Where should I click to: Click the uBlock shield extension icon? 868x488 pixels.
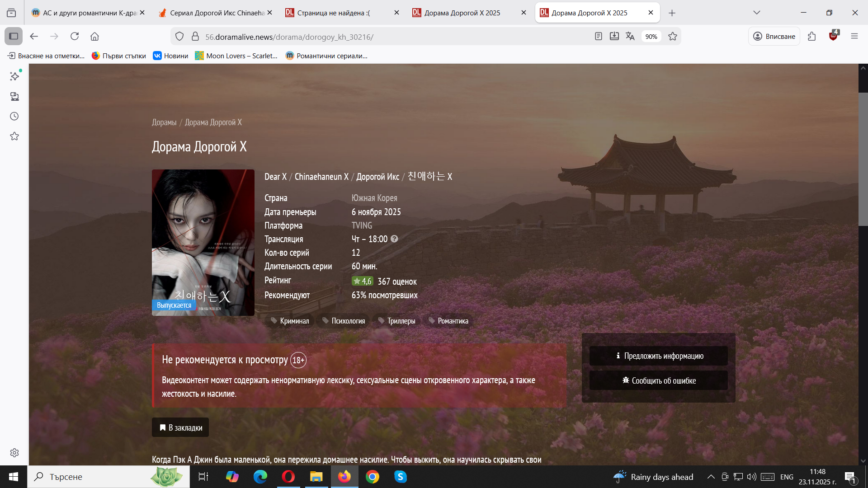pyautogui.click(x=833, y=36)
